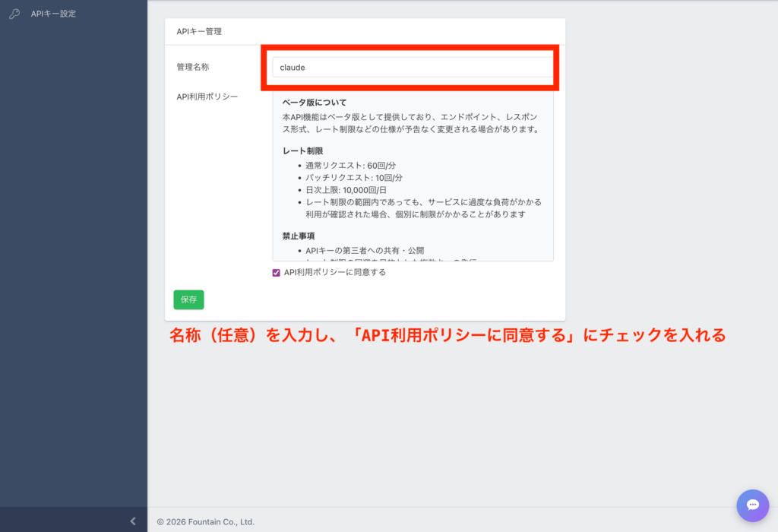Click the green 保存 button
The image size is (778, 532).
click(x=188, y=299)
